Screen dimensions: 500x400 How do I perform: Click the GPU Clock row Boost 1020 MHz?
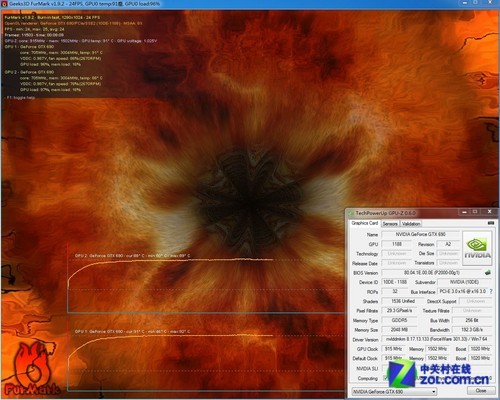pyautogui.click(x=480, y=349)
